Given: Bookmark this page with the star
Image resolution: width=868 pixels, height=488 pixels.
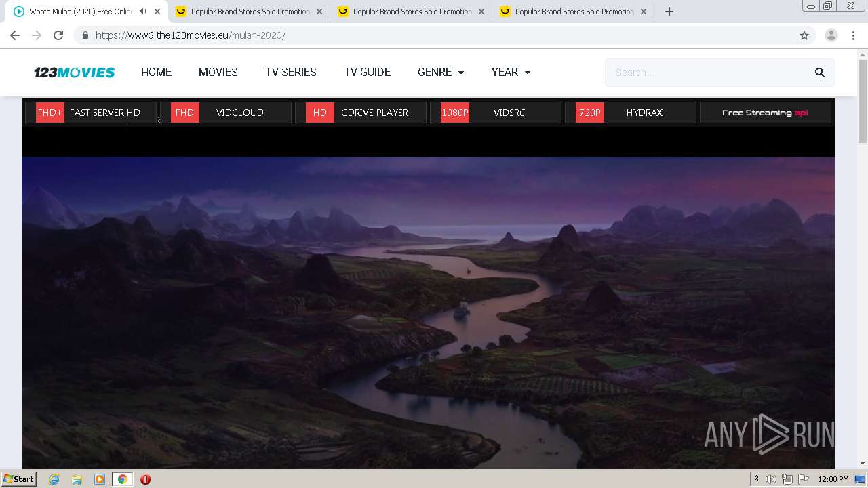Looking at the screenshot, I should [804, 35].
